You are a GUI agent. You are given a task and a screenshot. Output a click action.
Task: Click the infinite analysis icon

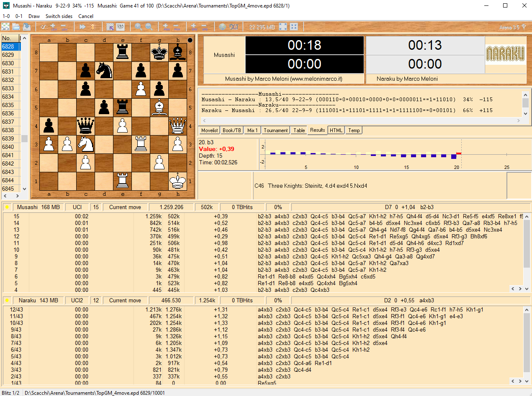pos(44,27)
